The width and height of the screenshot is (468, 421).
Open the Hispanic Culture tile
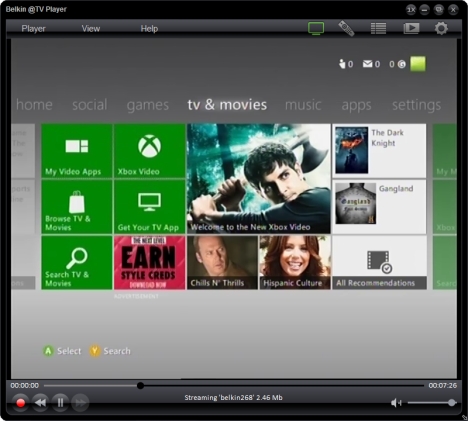295,263
